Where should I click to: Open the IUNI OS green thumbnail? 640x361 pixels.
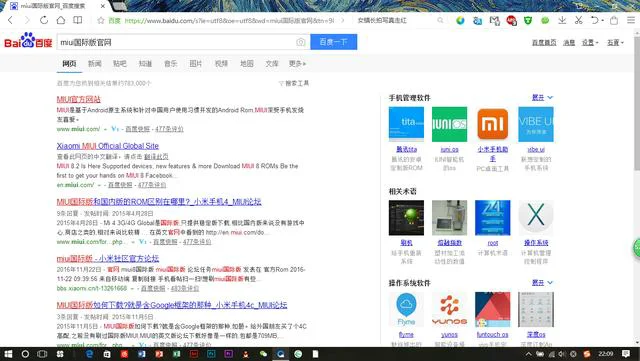(449, 124)
